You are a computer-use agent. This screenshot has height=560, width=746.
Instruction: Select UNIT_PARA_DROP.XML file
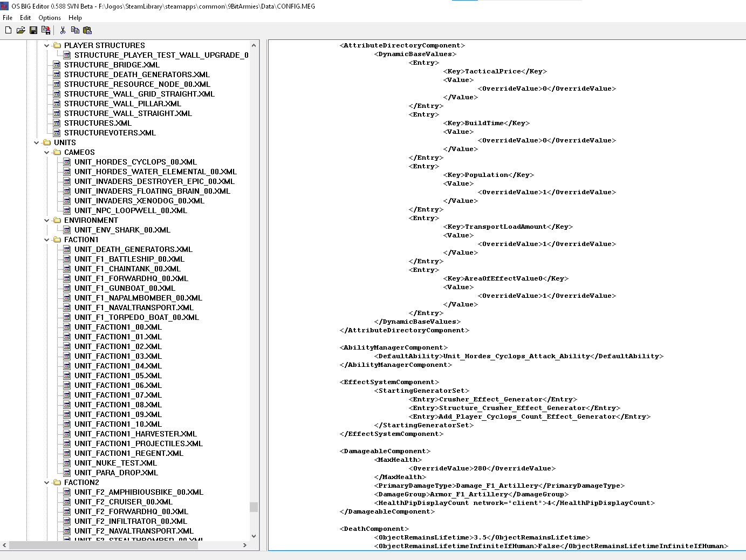pos(116,473)
